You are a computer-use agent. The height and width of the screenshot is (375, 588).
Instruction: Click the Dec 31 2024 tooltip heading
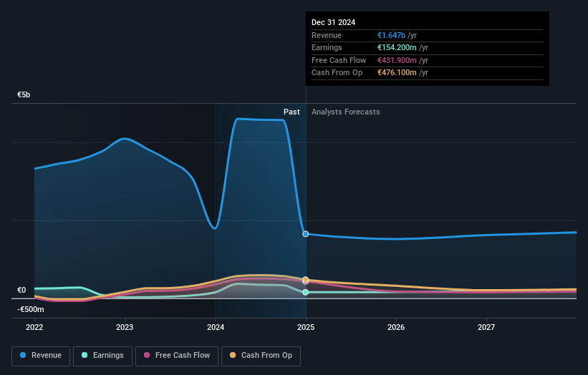(x=333, y=22)
